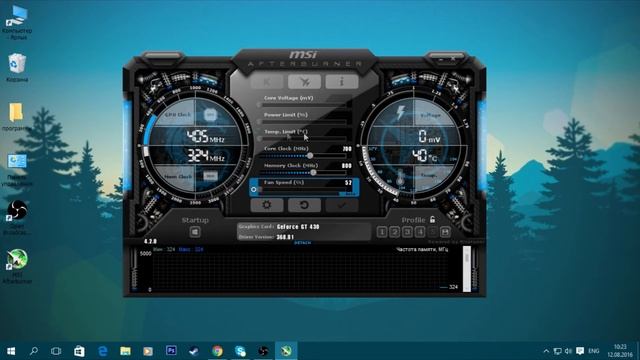This screenshot has width=640, height=360.
Task: Open the Компьютер desktop icon
Action: click(17, 22)
